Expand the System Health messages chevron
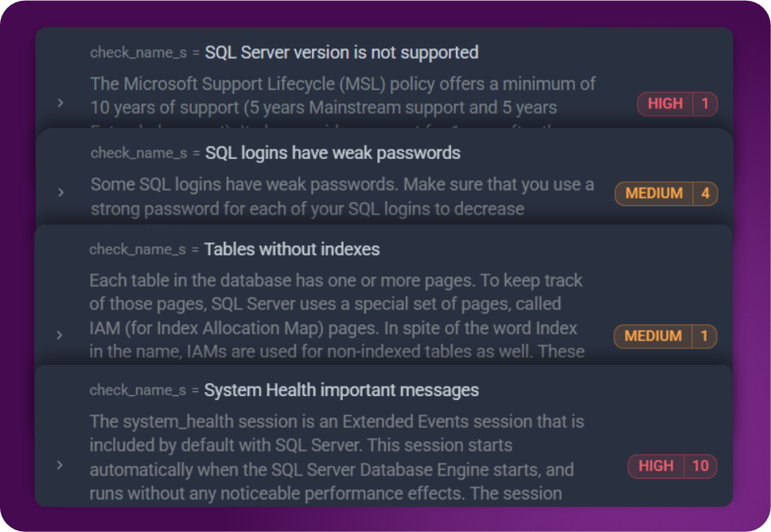Screen dimensions: 771x532 click(x=60, y=465)
